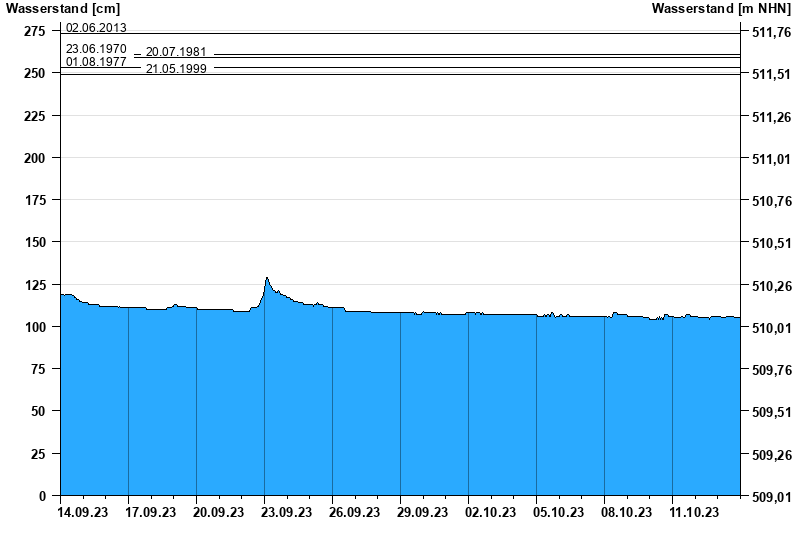
Task: Select the 23.06.1970 historic level label
Action: (96, 48)
